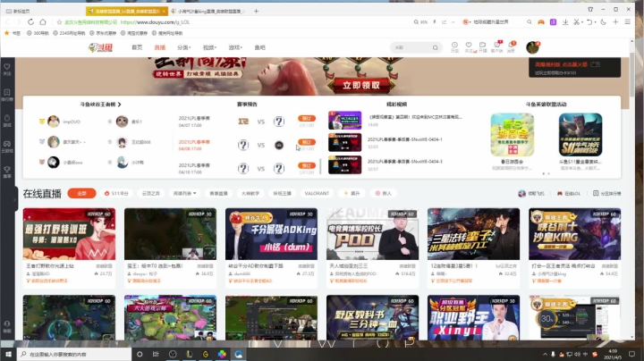Close the active yellow browser tab
The image size is (644, 361).
(164, 11)
